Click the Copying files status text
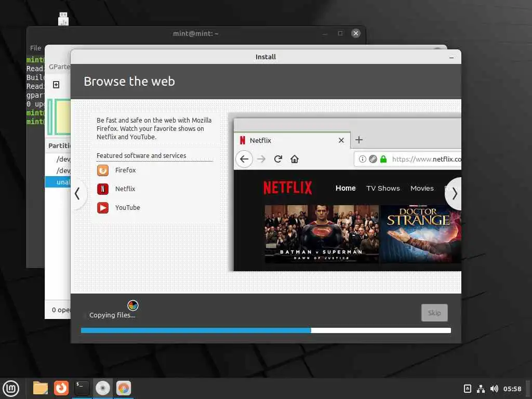 (x=112, y=315)
